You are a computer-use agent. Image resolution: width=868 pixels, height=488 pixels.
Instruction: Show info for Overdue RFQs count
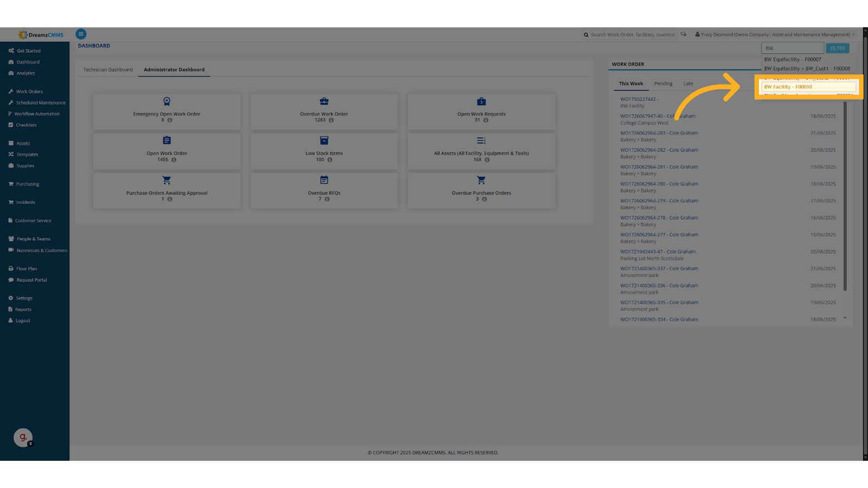327,199
